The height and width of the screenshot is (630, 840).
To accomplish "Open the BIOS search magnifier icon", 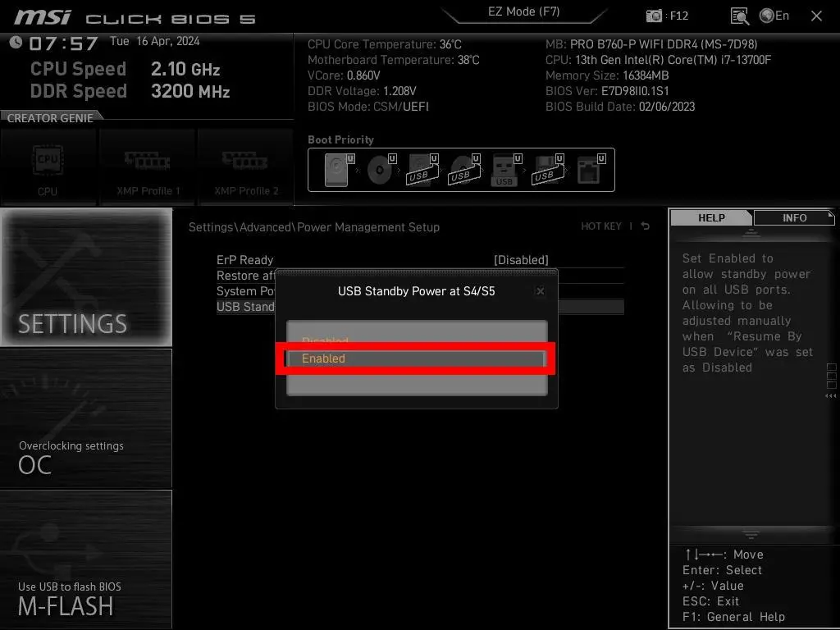I will pos(739,16).
